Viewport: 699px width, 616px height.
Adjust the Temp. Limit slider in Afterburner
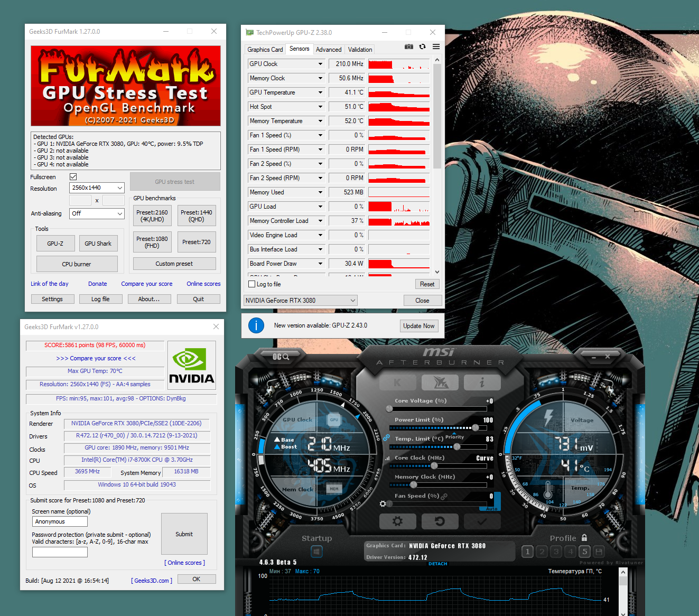tap(438, 446)
